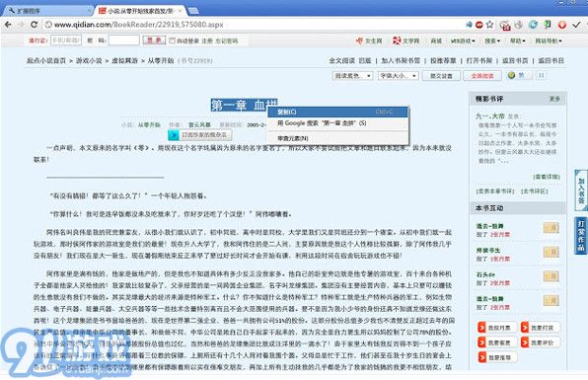Select 复制(C) in the context menu
Viewport: 588px width, 380px height.
click(x=337, y=112)
